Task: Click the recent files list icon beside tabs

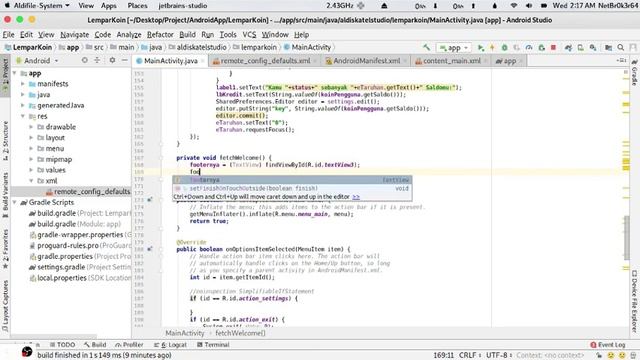Action: tap(622, 60)
